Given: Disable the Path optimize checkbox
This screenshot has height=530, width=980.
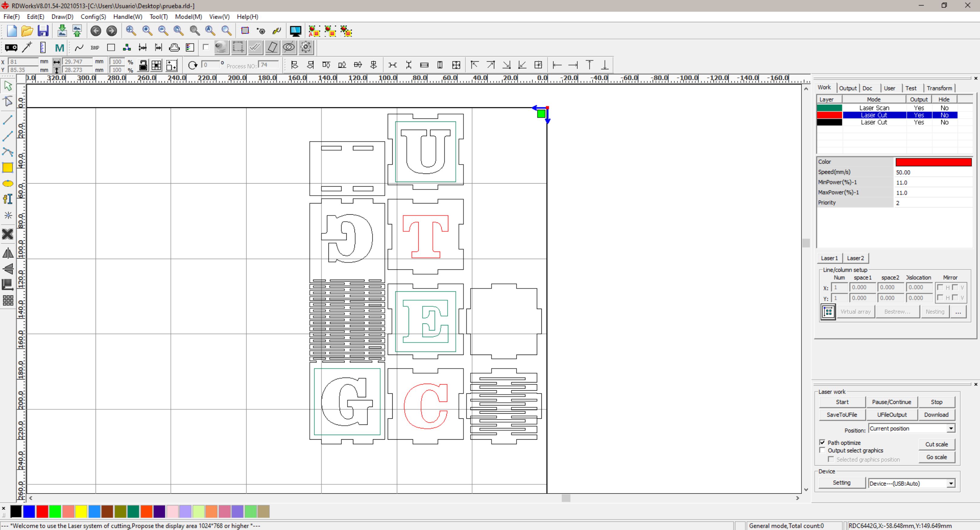Looking at the screenshot, I should [x=822, y=442].
